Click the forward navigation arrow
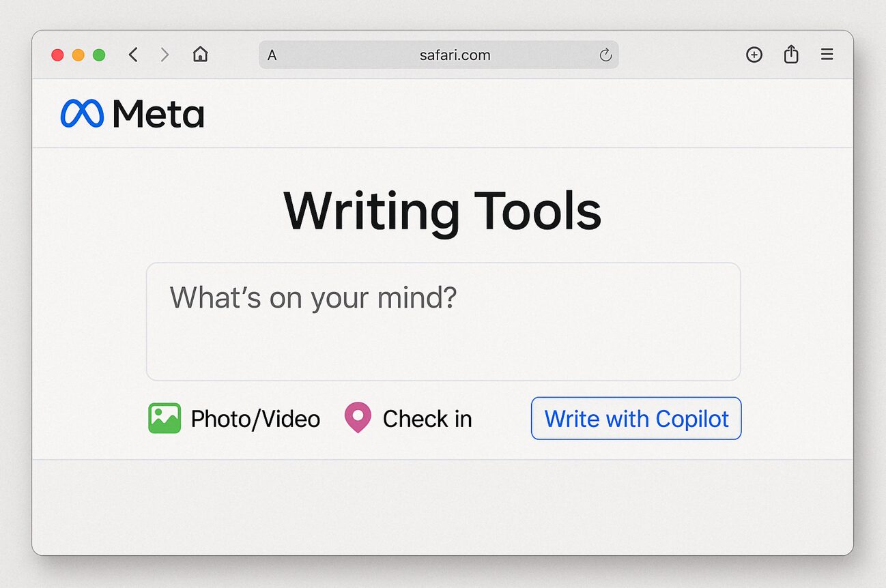The height and width of the screenshot is (588, 886). tap(165, 55)
